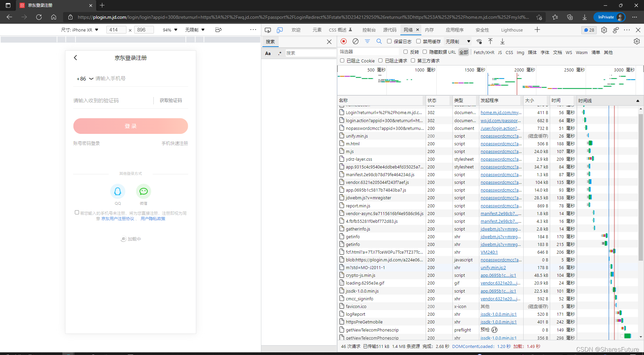
Task: Click account password login link
Action: (x=87, y=143)
